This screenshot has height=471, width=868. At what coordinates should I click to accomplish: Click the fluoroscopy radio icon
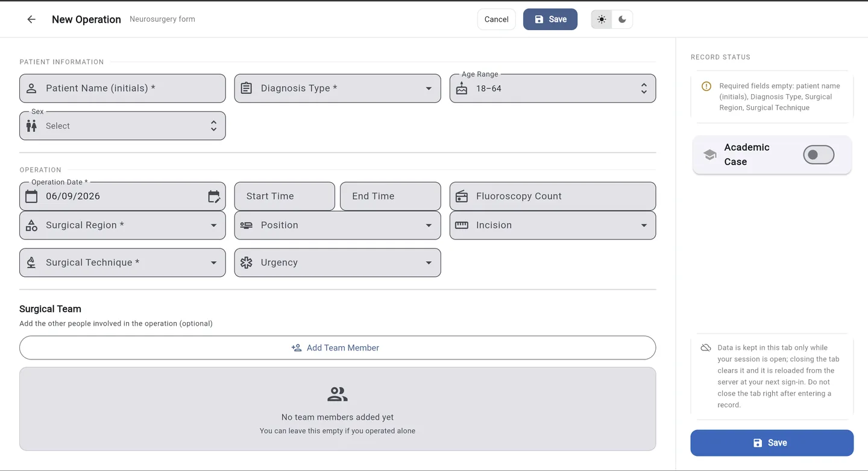(462, 196)
